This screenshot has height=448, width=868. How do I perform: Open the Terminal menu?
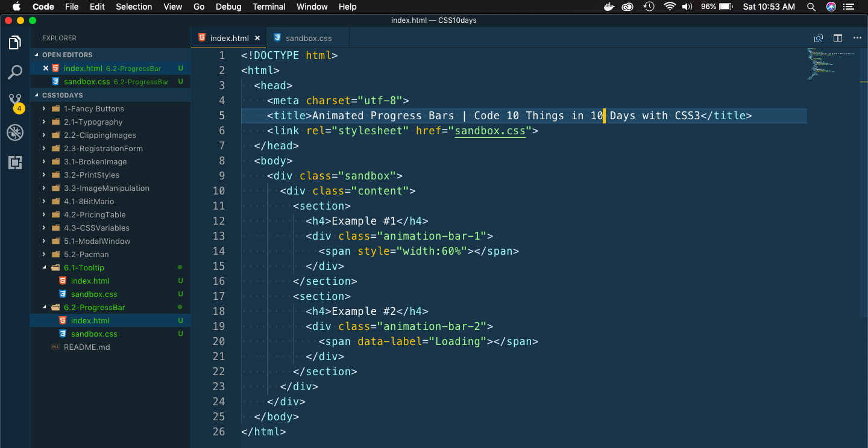point(269,7)
